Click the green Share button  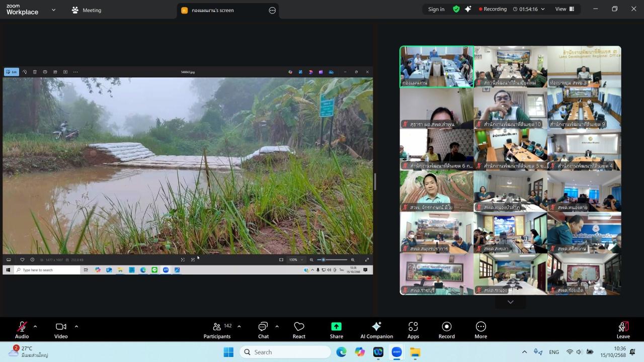tap(336, 330)
